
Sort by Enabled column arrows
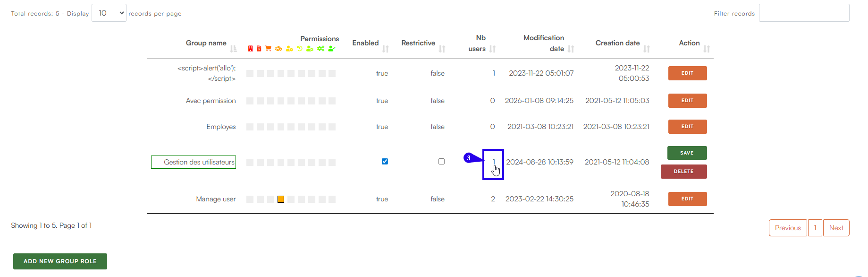tap(386, 49)
